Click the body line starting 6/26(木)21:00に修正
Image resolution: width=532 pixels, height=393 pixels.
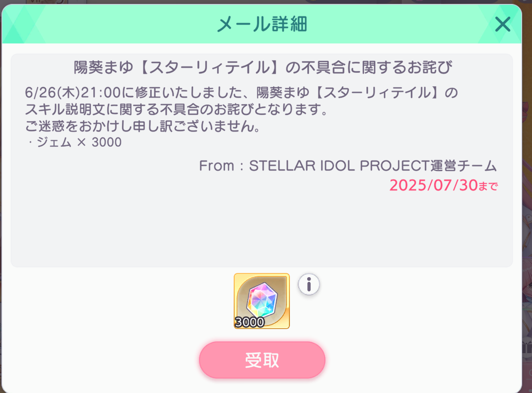(x=241, y=93)
